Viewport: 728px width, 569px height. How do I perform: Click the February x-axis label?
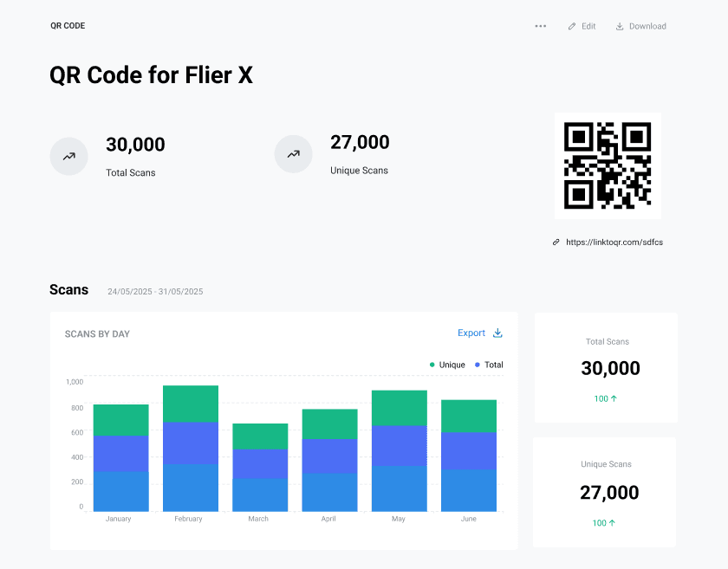(x=188, y=519)
